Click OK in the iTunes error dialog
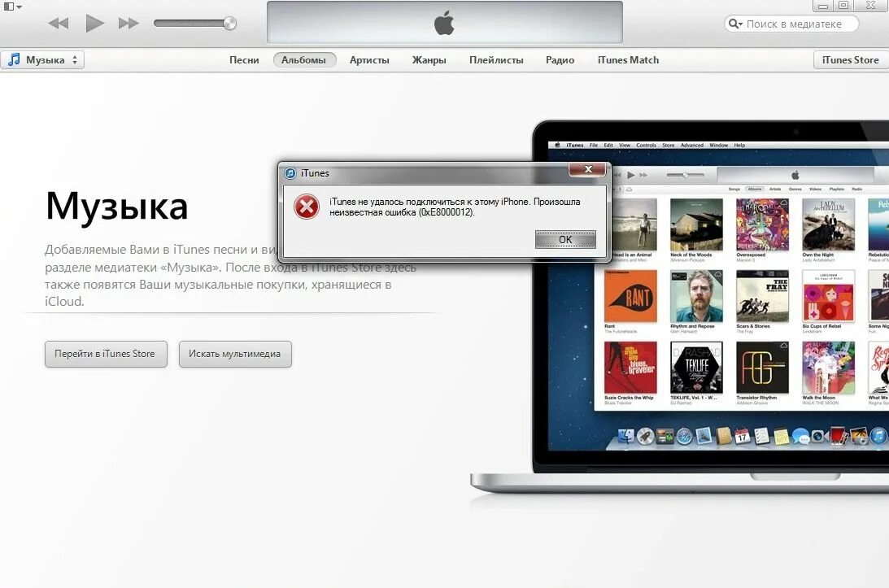The height and width of the screenshot is (588, 889). pyautogui.click(x=565, y=239)
